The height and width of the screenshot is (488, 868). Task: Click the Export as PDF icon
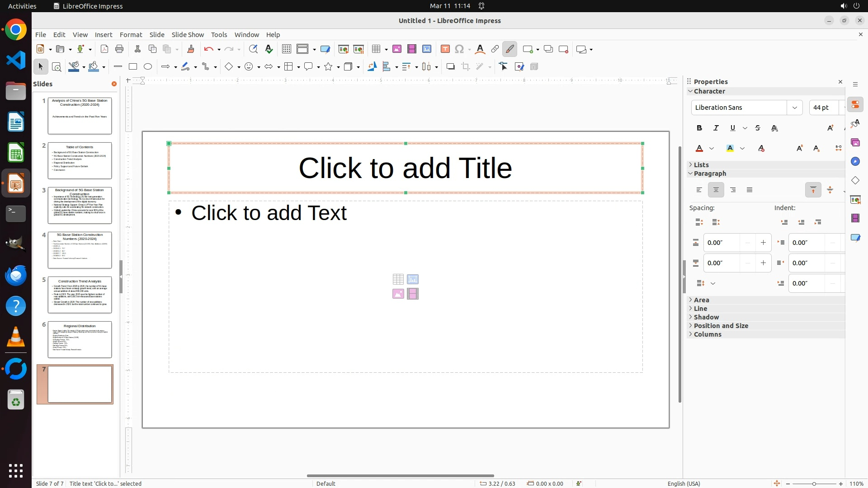104,49
